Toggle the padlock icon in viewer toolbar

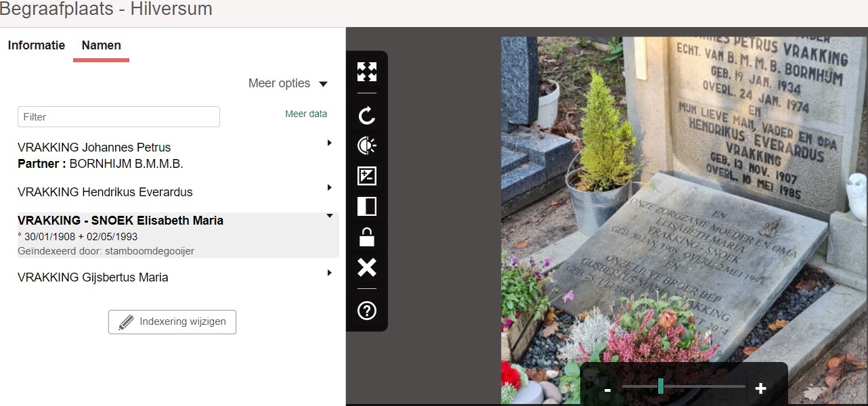click(x=366, y=238)
